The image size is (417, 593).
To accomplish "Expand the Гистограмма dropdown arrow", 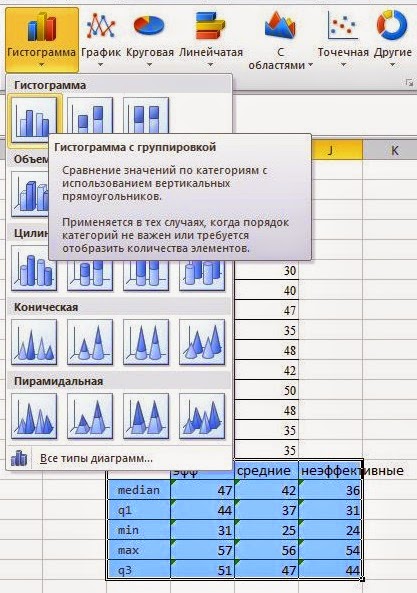I will [x=42, y=65].
